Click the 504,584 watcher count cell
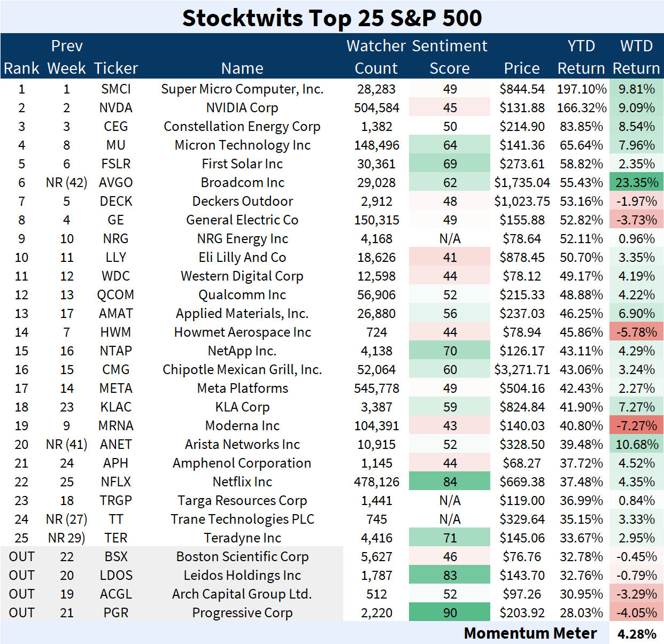 (x=376, y=107)
